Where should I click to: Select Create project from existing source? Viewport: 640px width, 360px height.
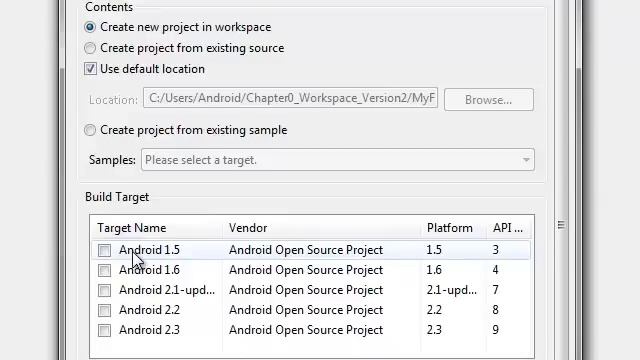(x=90, y=48)
